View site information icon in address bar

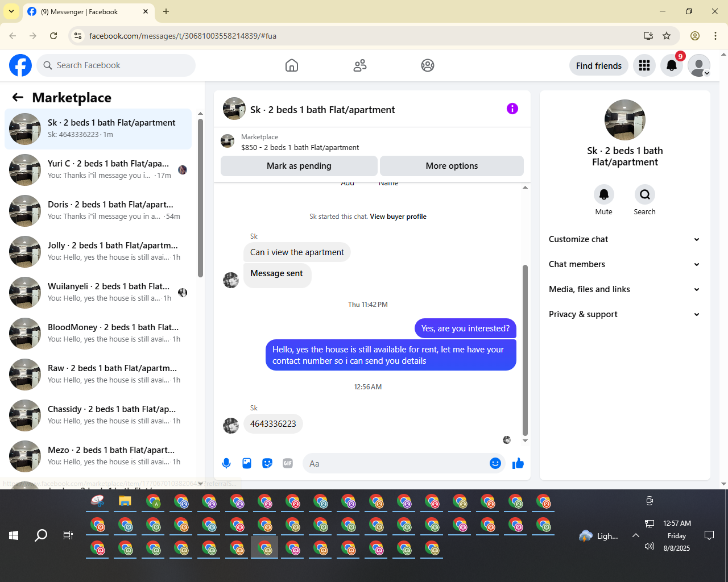click(78, 36)
